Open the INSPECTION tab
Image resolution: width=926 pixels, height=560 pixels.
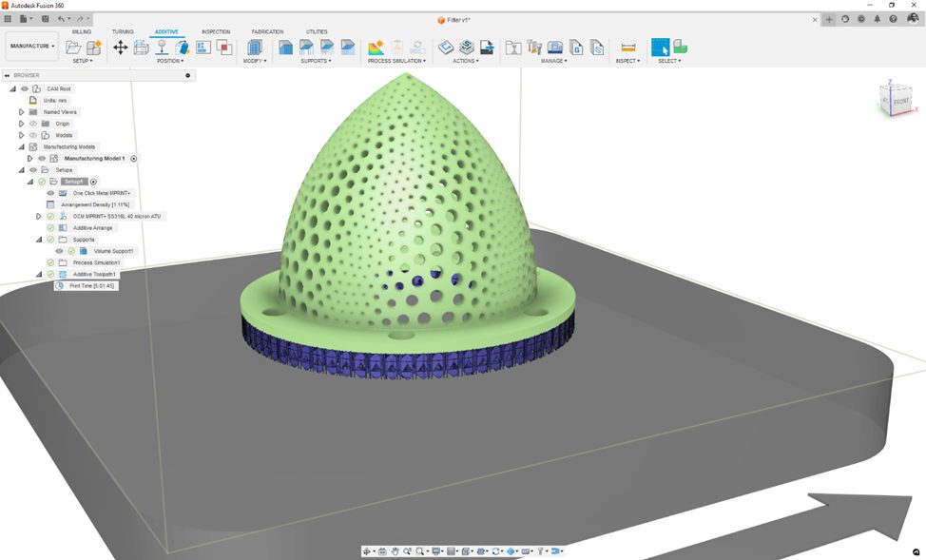pos(216,31)
